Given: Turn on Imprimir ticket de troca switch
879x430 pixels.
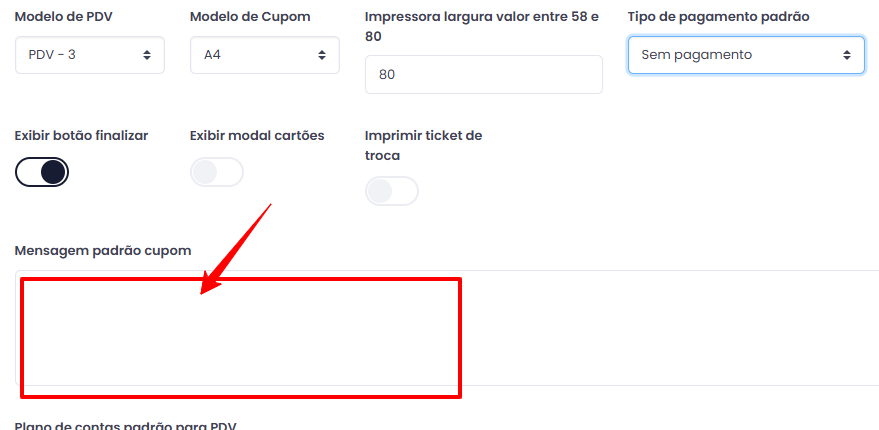Looking at the screenshot, I should click(x=392, y=191).
